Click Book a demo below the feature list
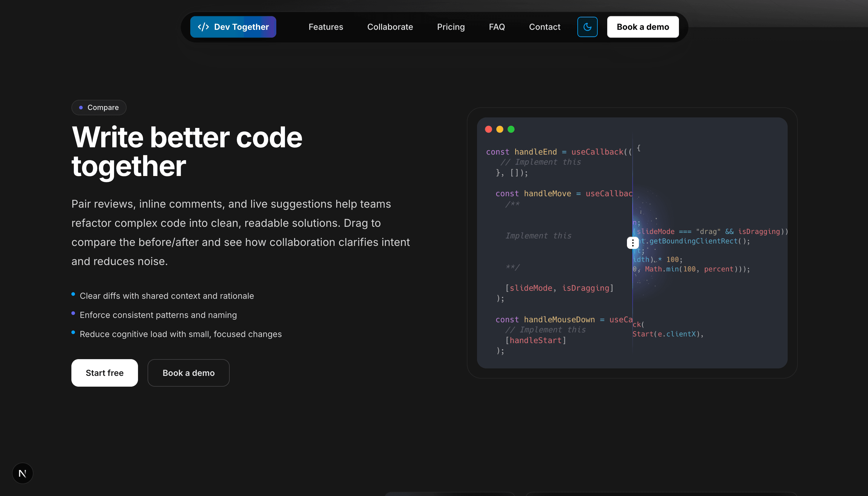 point(188,373)
